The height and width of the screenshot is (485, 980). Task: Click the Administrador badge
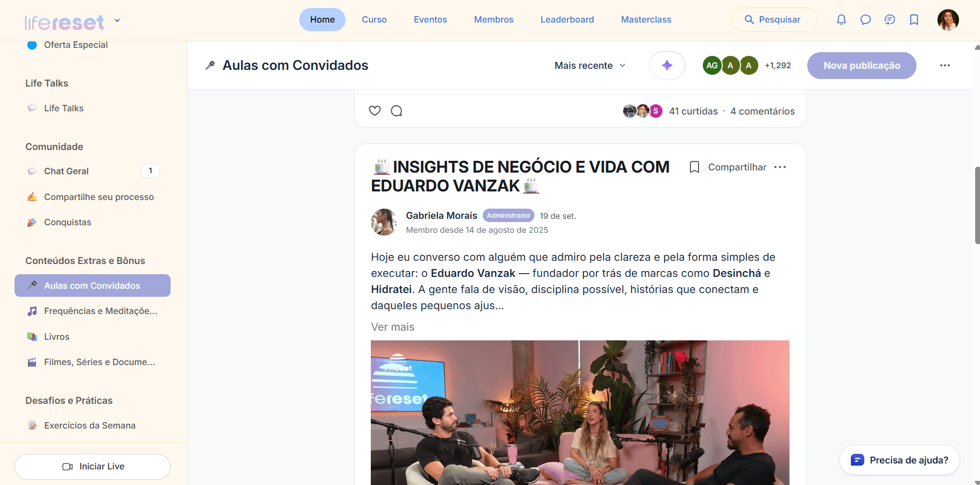508,216
